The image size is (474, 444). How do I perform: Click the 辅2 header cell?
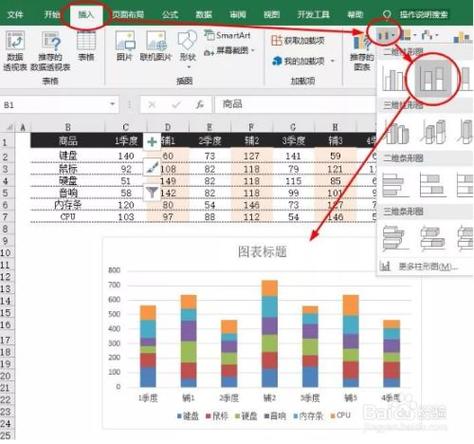click(x=251, y=141)
